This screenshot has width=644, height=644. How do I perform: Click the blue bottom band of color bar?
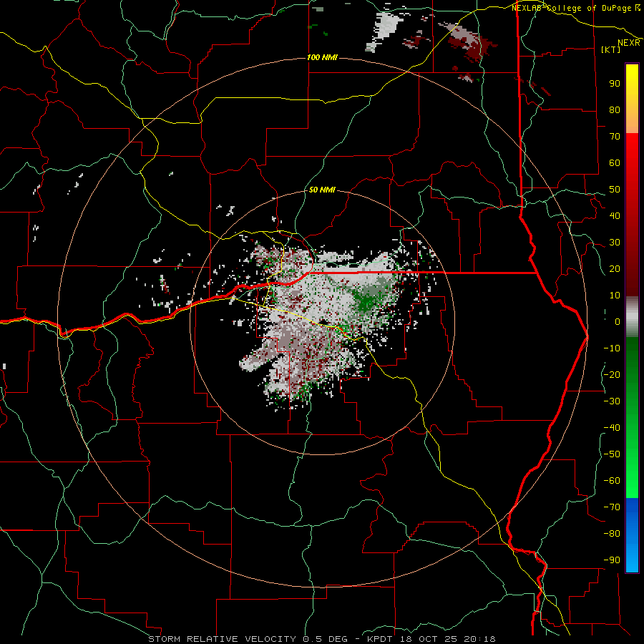click(x=632, y=535)
